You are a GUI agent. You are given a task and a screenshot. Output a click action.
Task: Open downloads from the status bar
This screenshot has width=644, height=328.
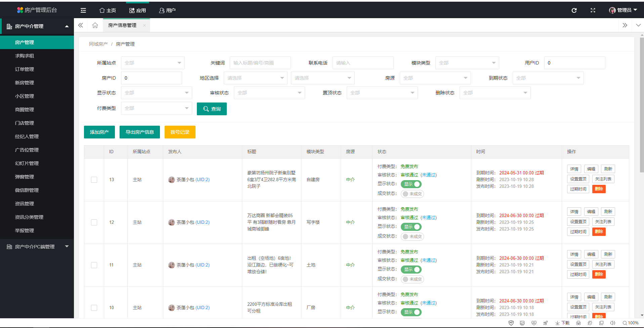tap(562, 323)
